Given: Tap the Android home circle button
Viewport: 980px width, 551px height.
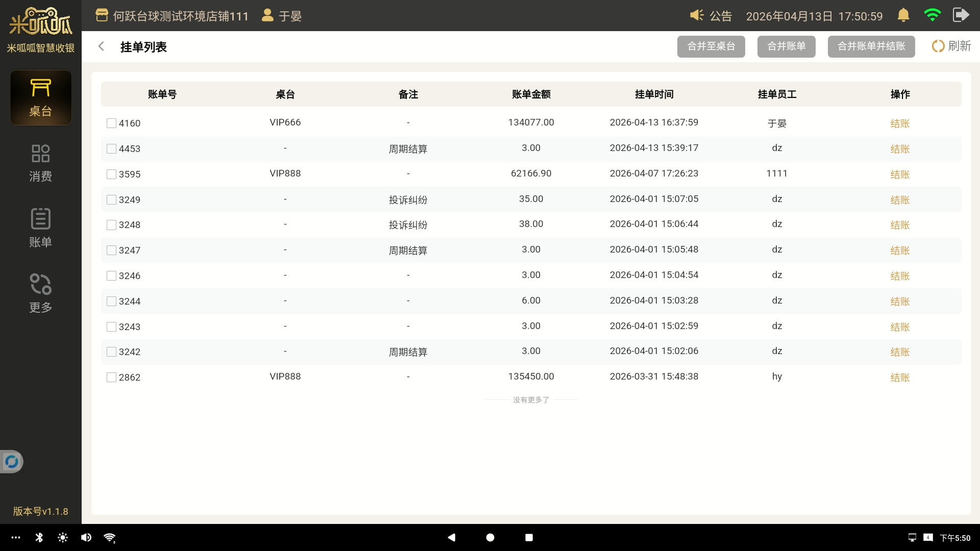Looking at the screenshot, I should pos(490,537).
